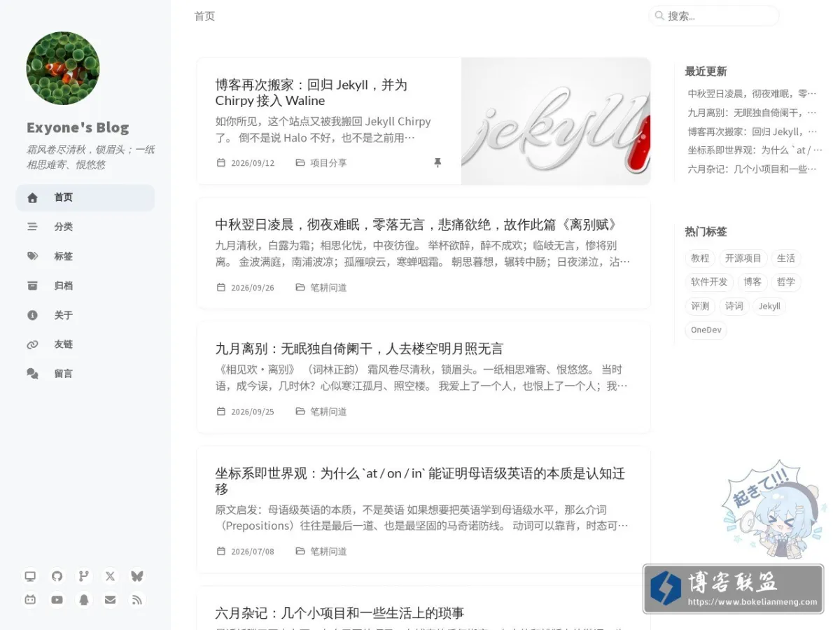The width and height of the screenshot is (840, 630).
Task: Select the 评测 tag
Action: (x=700, y=306)
